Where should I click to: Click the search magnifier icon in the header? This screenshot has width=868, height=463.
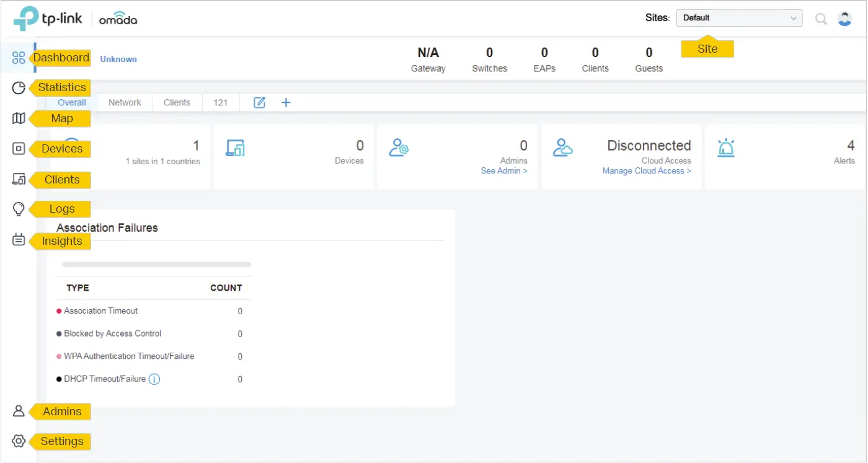(x=821, y=19)
